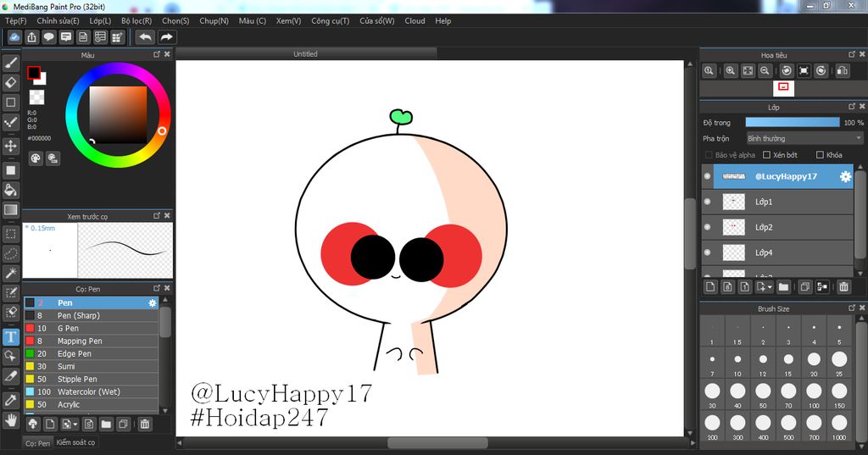This screenshot has height=455, width=868.
Task: Select the Lasso selection tool
Action: 10,253
